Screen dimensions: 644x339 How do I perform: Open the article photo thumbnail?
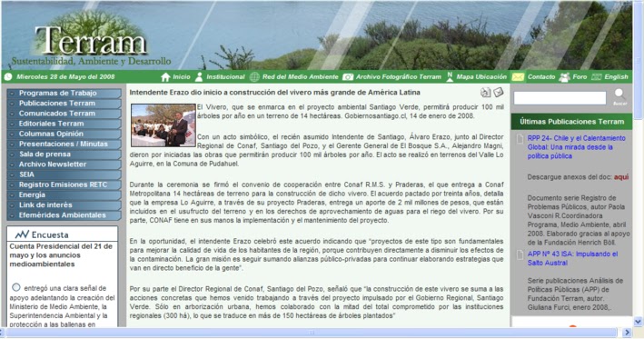(x=163, y=125)
